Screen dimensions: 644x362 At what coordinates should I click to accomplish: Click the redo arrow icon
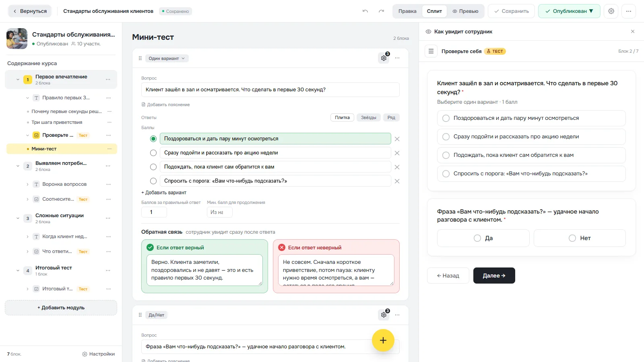pyautogui.click(x=381, y=11)
